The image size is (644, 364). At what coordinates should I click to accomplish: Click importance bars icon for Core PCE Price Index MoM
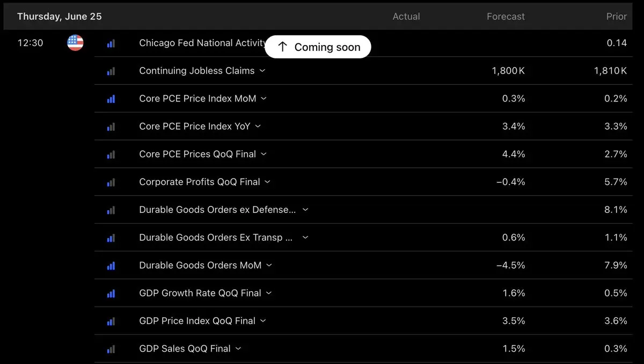click(111, 99)
